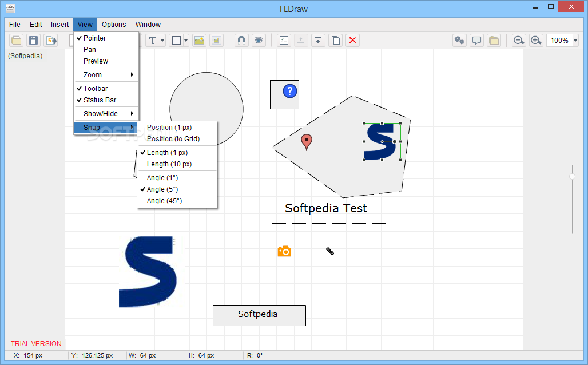This screenshot has height=365, width=588.
Task: Click the Save floppy disk icon
Action: (34, 40)
